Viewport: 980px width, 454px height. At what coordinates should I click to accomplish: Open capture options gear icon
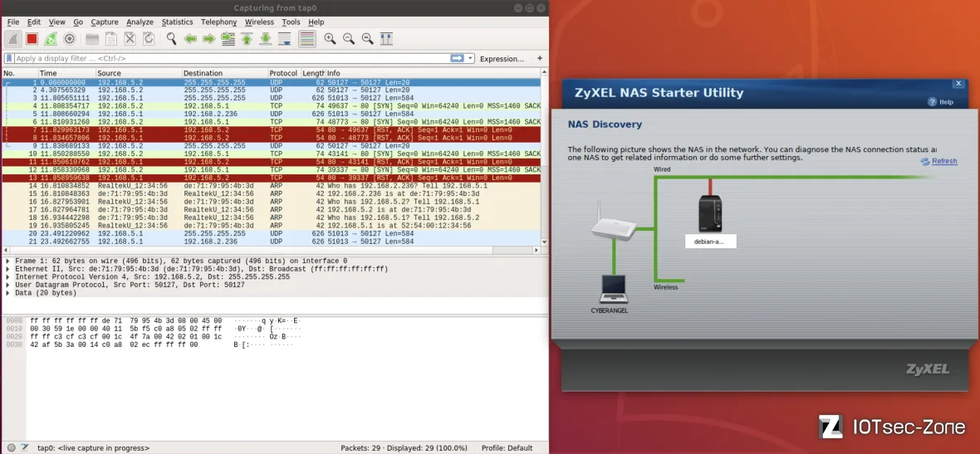tap(70, 39)
